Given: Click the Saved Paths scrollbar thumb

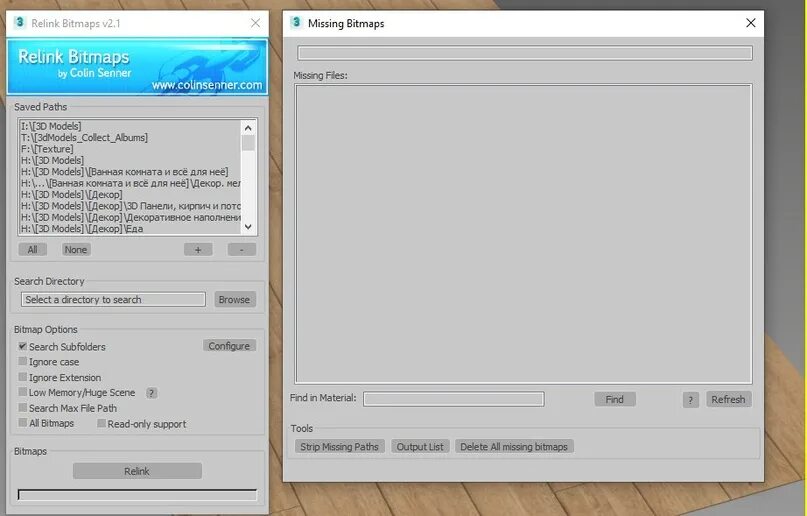Looking at the screenshot, I should pos(248,143).
